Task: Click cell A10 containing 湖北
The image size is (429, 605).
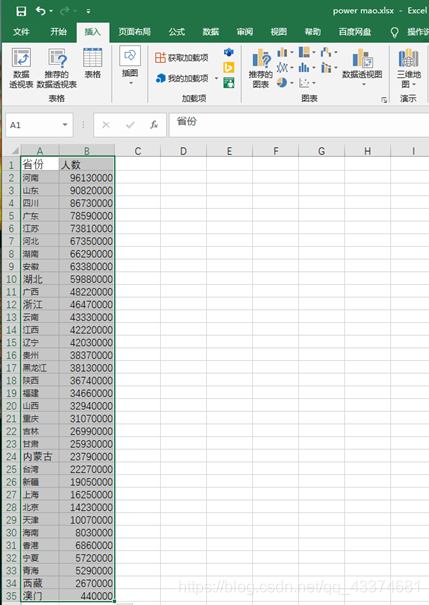Action: [x=40, y=279]
